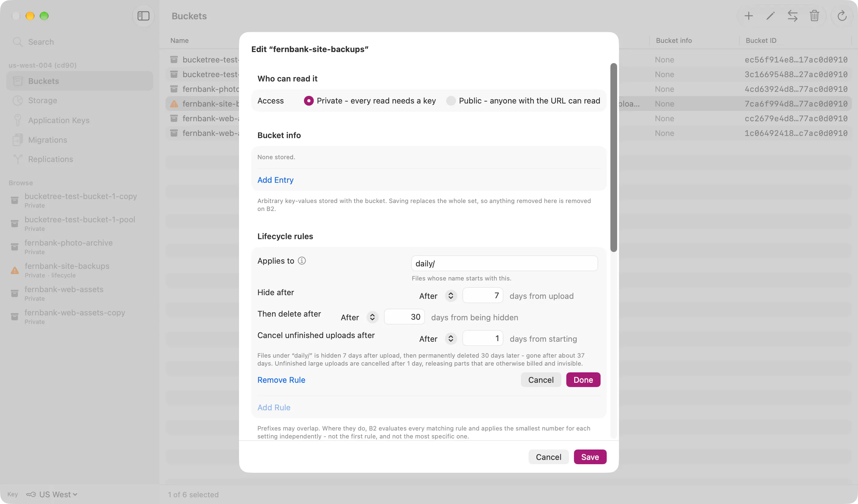The image size is (858, 504).
Task: Select Private access radio button
Action: [309, 101]
